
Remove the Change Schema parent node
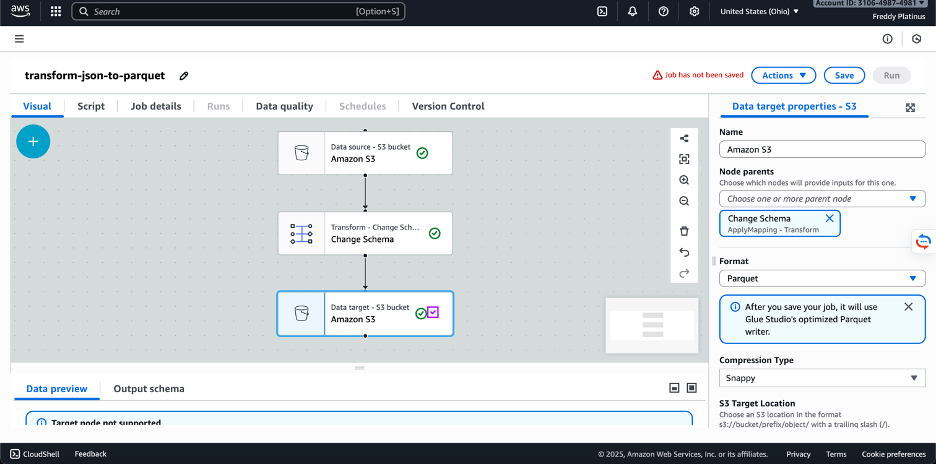pos(829,218)
